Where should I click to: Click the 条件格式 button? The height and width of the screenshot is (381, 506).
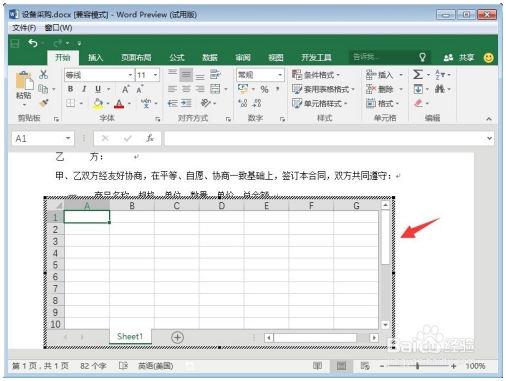316,75
